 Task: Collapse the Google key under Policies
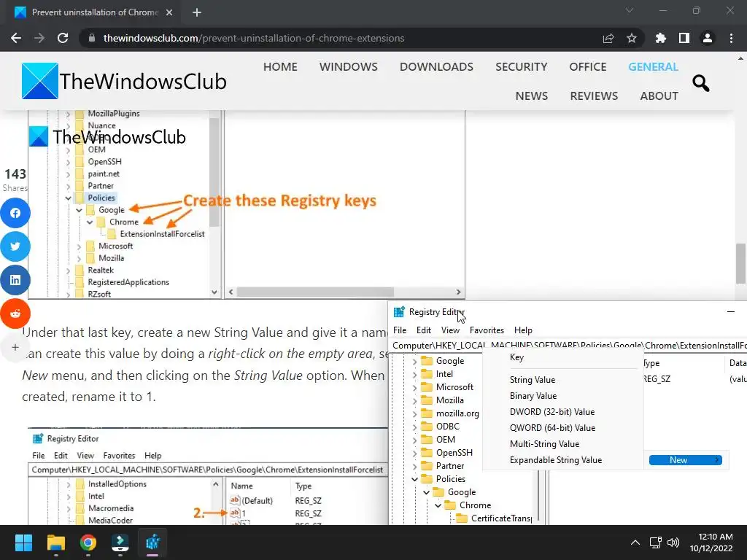coord(426,492)
